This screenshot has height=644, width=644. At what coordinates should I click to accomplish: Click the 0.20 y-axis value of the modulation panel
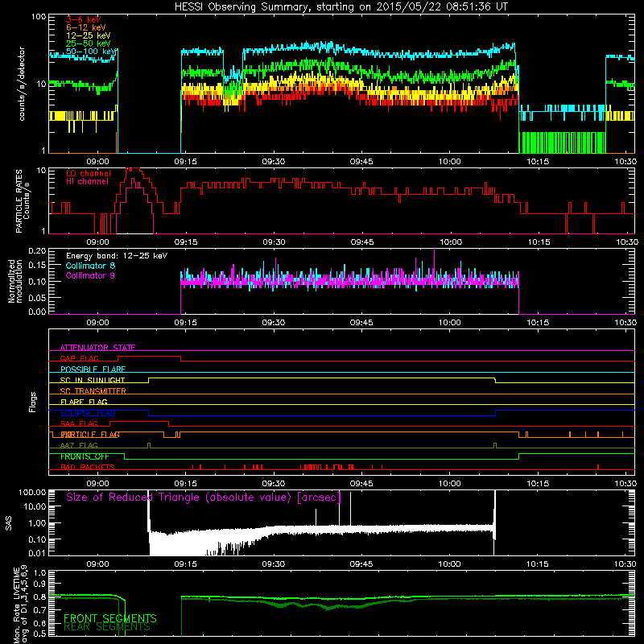(x=37, y=250)
